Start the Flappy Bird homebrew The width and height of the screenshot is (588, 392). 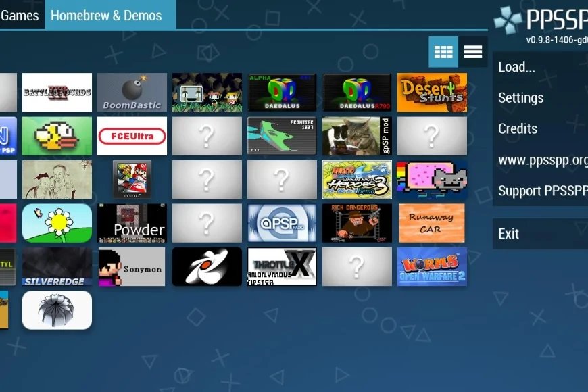click(x=57, y=136)
